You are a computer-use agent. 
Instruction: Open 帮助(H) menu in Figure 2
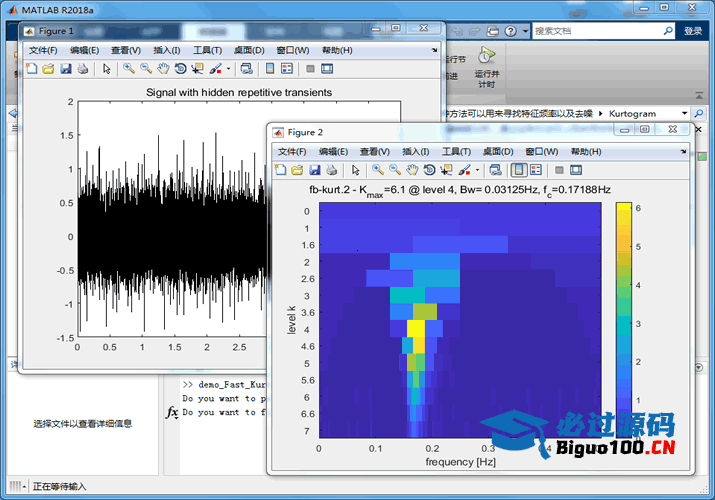coord(586,151)
